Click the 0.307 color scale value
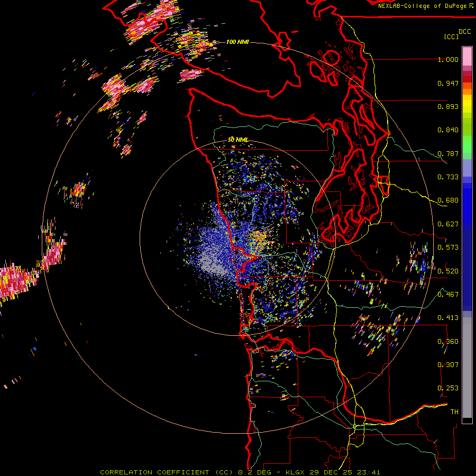This screenshot has width=476, height=476. pyautogui.click(x=448, y=364)
